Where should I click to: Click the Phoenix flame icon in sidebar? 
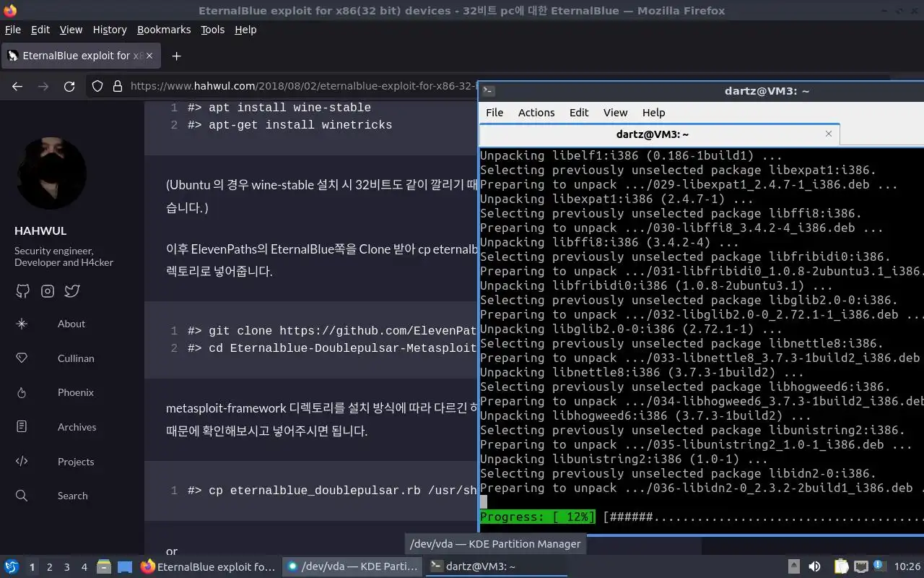point(22,392)
